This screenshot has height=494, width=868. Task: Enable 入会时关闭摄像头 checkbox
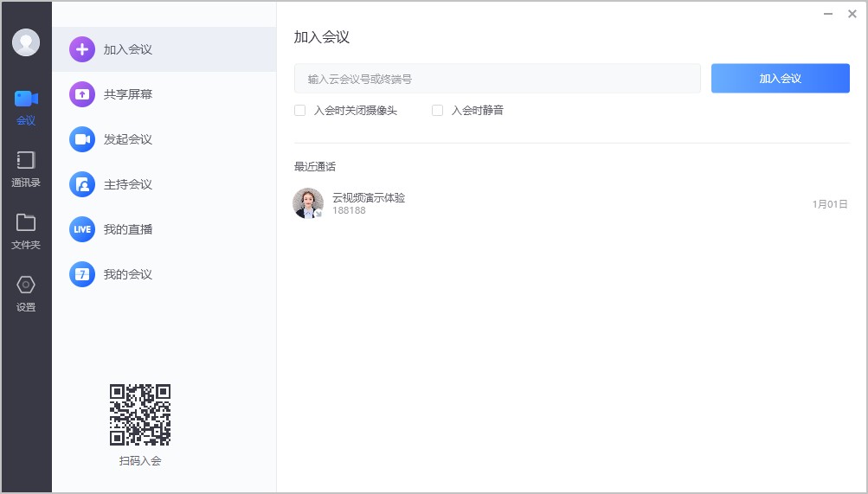coord(300,110)
